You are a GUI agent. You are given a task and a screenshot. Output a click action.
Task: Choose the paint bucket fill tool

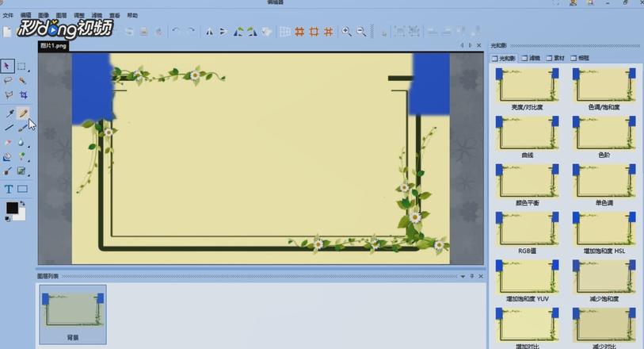tap(7, 156)
